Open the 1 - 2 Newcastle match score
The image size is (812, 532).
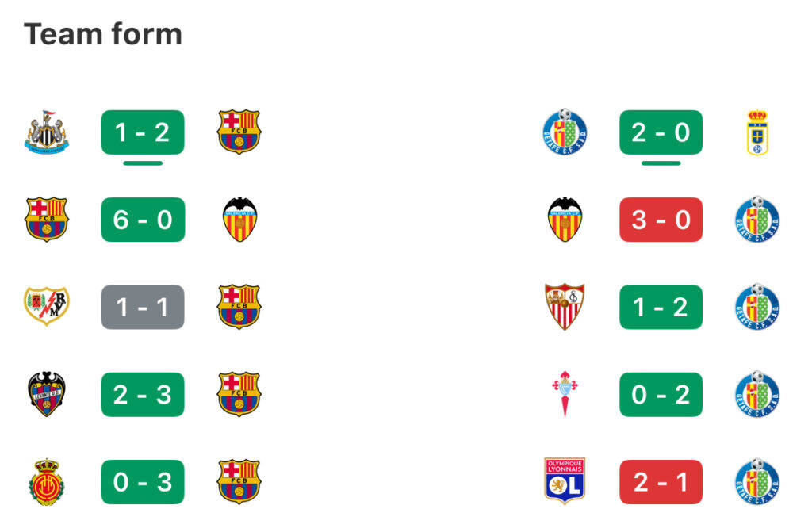pos(143,132)
